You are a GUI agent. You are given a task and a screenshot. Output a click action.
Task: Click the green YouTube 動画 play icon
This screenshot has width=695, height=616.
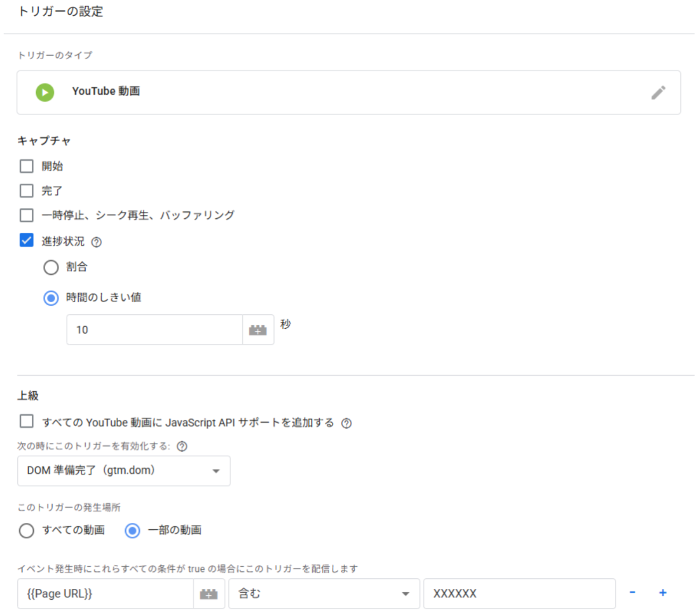(x=45, y=92)
